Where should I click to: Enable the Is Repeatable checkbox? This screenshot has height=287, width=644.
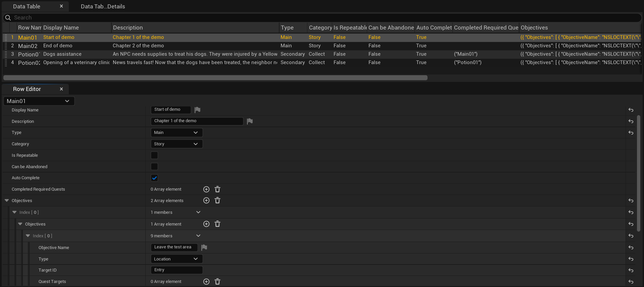pyautogui.click(x=154, y=155)
